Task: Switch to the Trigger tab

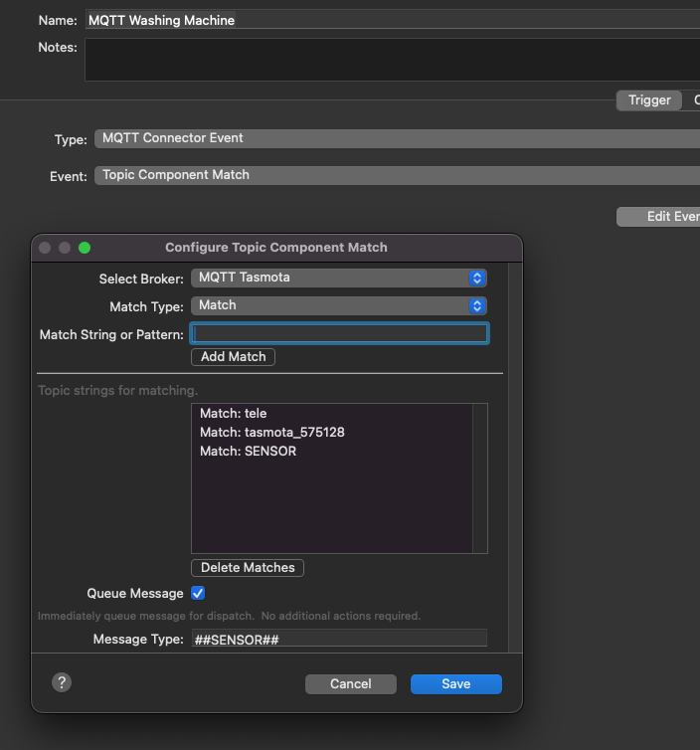Action: (x=649, y=100)
